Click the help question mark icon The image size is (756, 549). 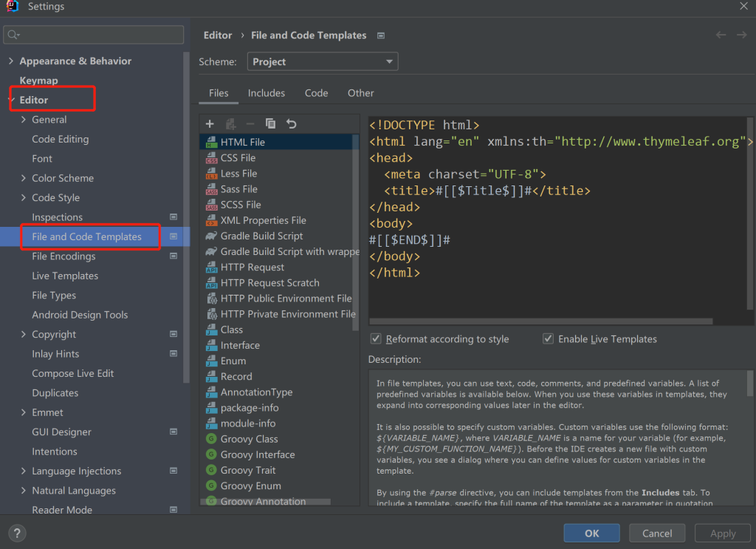(17, 533)
